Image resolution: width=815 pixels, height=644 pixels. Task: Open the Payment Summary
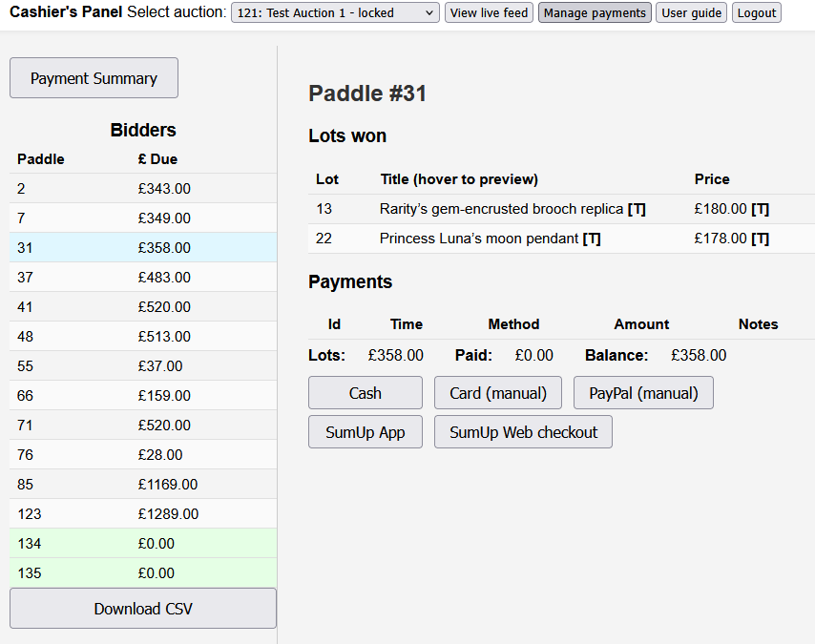[94, 77]
